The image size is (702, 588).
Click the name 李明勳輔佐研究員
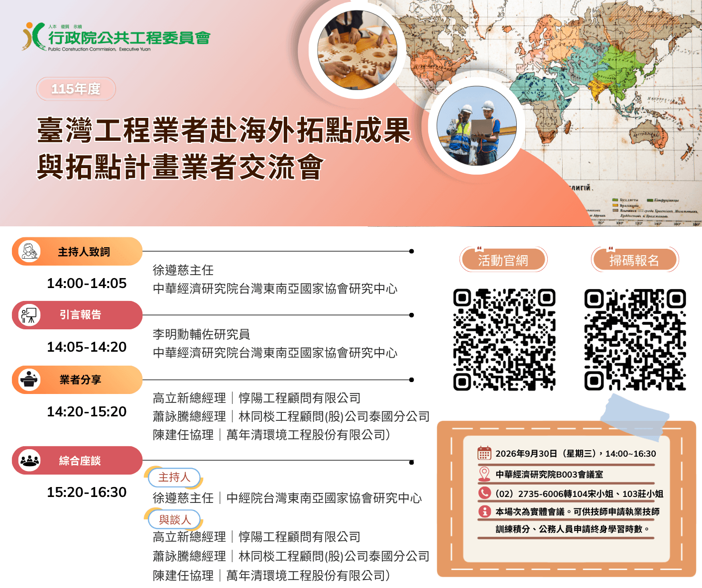coord(202,334)
